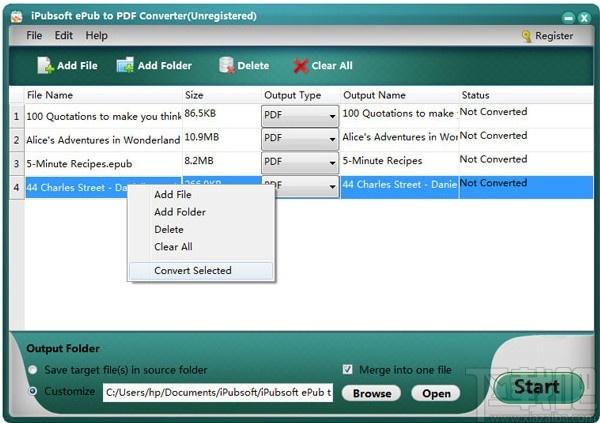Choose Clear All in context menu
600x423 pixels.
click(x=201, y=247)
